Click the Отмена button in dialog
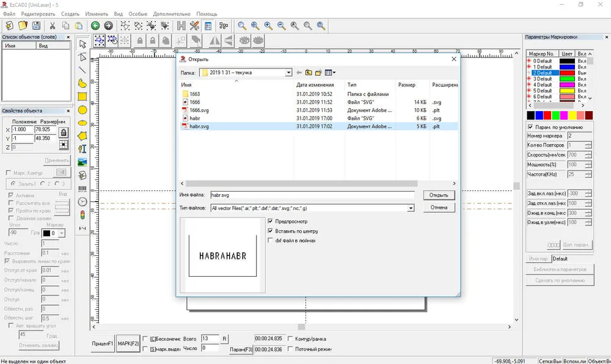This screenshot has height=364, width=611. [x=439, y=208]
